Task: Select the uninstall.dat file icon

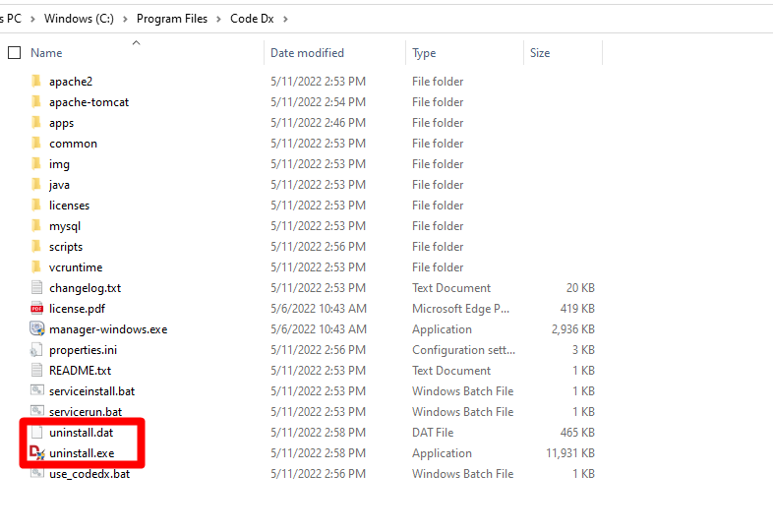Action: pos(37,433)
